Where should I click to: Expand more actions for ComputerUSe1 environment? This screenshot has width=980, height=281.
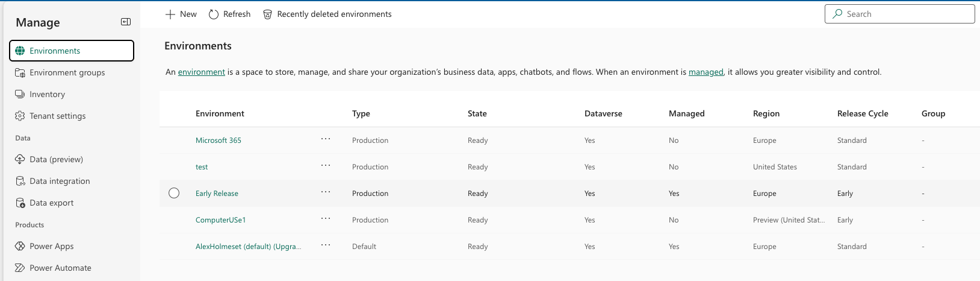click(326, 219)
